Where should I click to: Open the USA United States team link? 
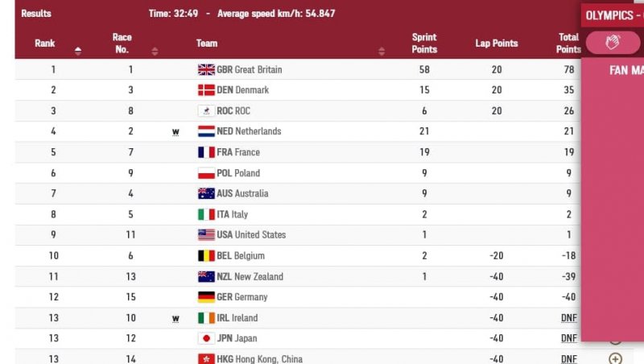coord(251,235)
